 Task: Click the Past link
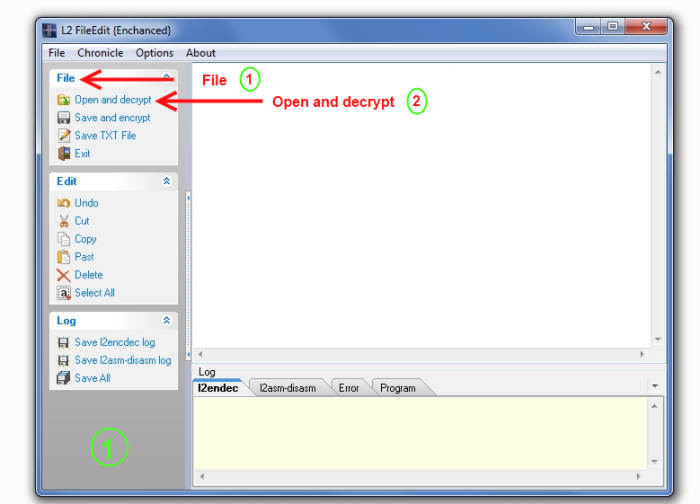(x=84, y=257)
